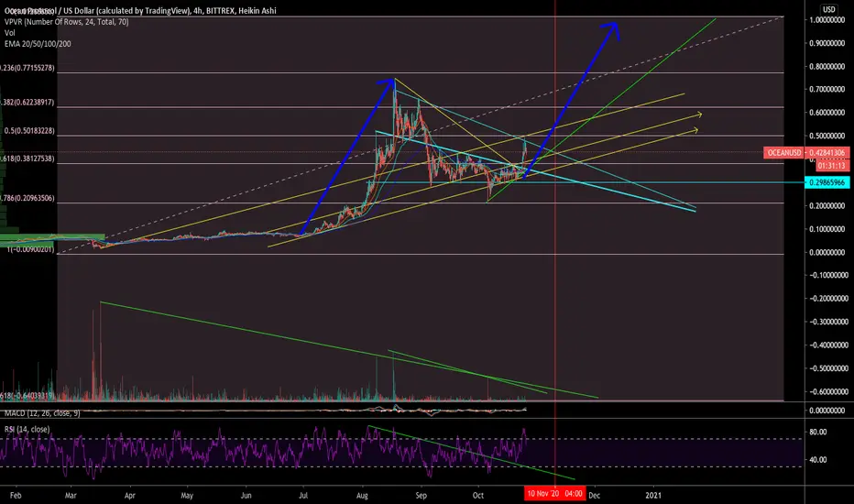Select the Vol indicator legend
854x504 pixels.
click(10, 33)
